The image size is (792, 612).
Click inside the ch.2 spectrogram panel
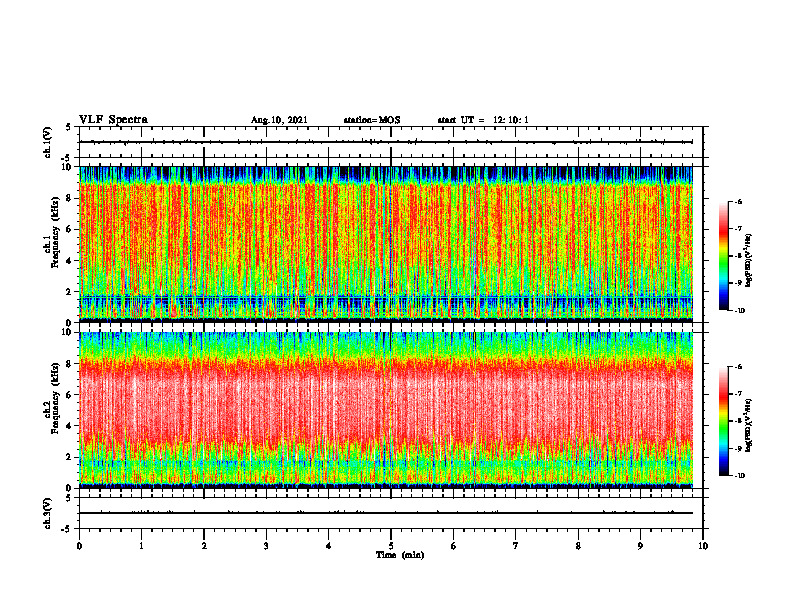pyautogui.click(x=386, y=410)
